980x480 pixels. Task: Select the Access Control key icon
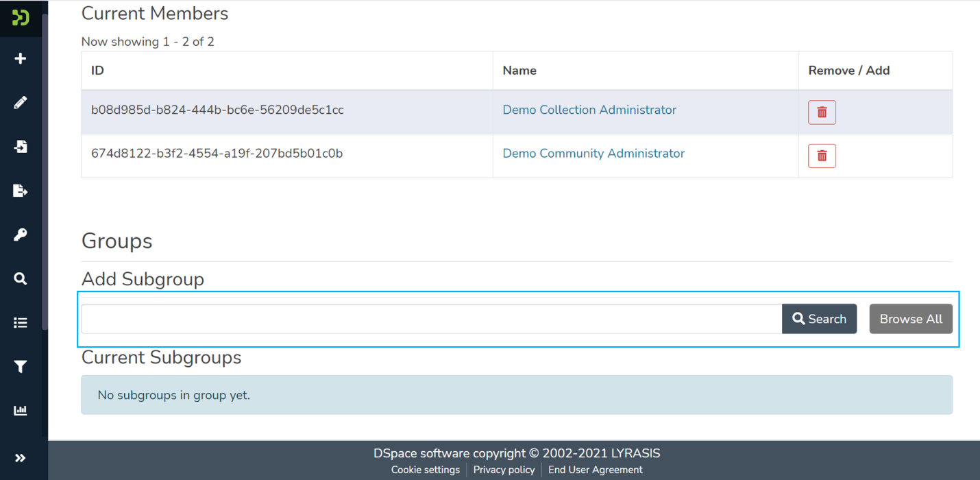pos(21,234)
